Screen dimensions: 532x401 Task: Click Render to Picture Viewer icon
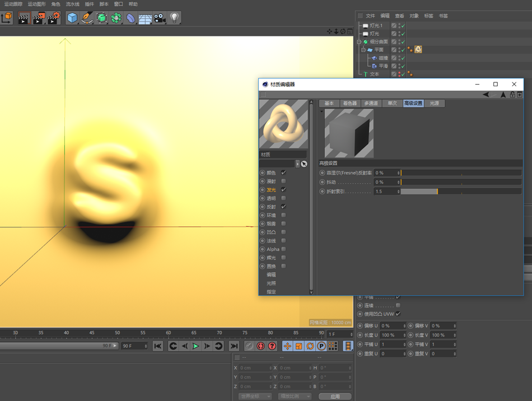(39, 18)
